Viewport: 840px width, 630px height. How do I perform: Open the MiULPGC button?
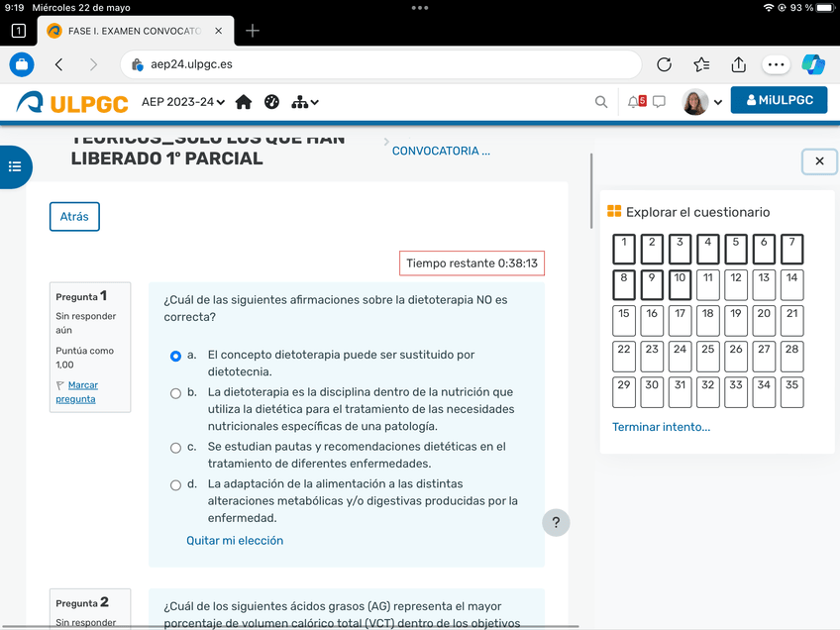tap(779, 100)
